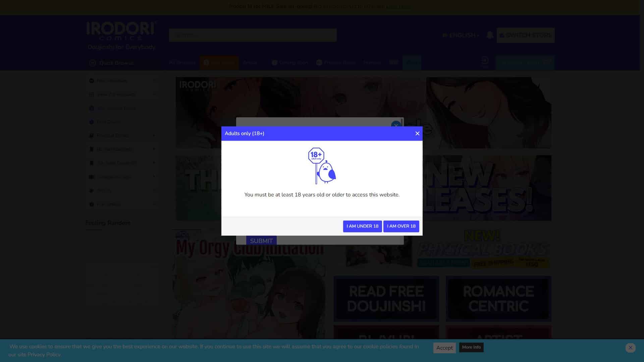Click the sign-in icon in the navigation bar
The height and width of the screenshot is (362, 644).
point(484,62)
